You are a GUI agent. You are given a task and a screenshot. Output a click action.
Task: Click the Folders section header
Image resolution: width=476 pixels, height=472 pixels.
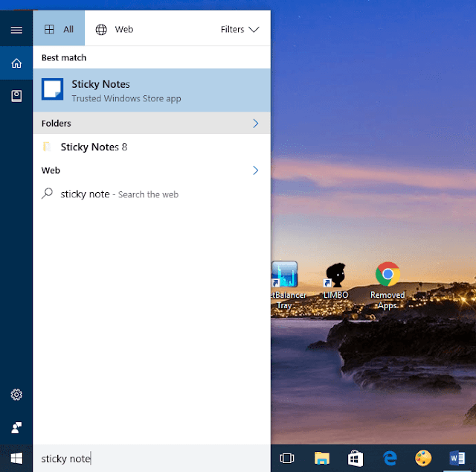point(152,123)
